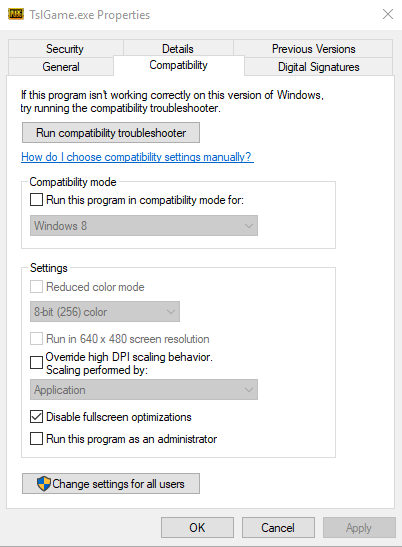Click the shield icon on Change settings button
This screenshot has width=402, height=547.
click(x=44, y=484)
